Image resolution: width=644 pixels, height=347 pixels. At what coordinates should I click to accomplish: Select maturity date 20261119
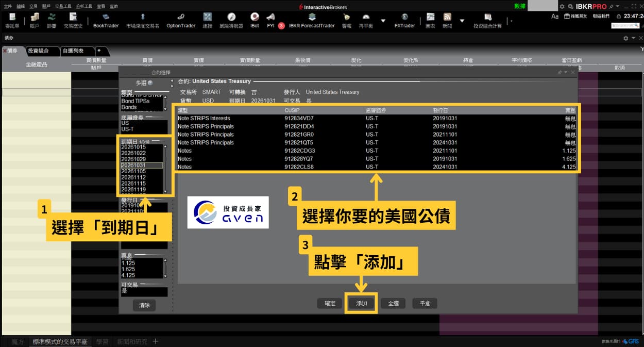(x=142, y=189)
